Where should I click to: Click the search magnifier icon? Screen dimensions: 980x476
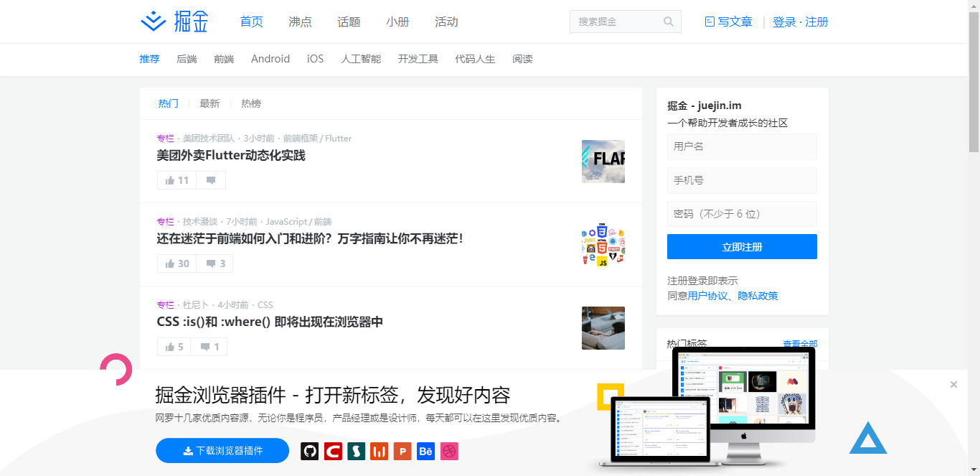(x=669, y=22)
